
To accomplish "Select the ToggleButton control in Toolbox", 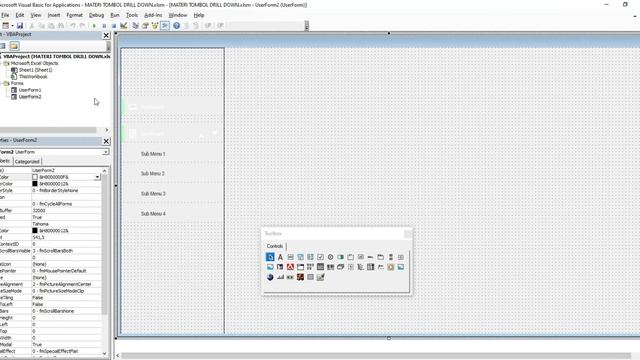I will [340, 257].
